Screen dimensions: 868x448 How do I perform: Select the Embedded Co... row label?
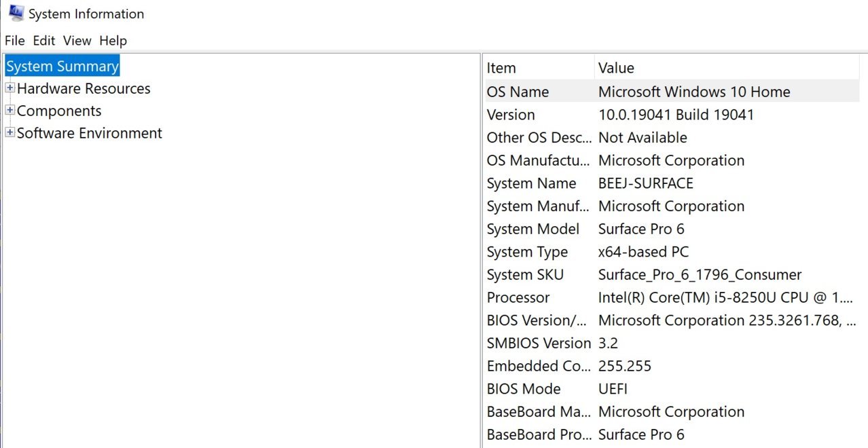tap(539, 367)
